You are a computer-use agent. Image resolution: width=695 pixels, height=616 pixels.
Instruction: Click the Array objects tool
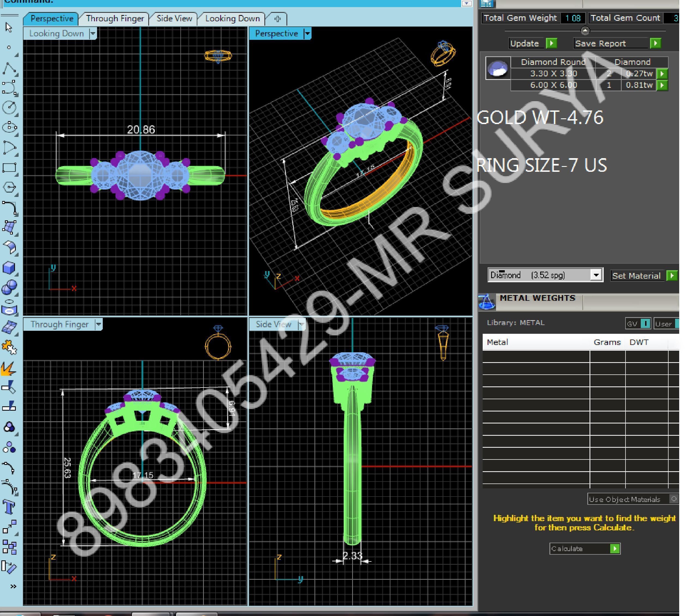(9, 547)
